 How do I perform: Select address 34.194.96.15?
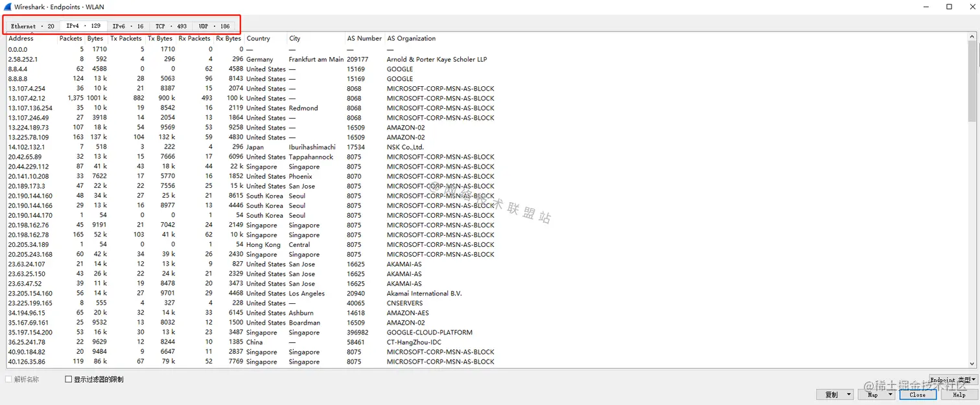point(27,313)
